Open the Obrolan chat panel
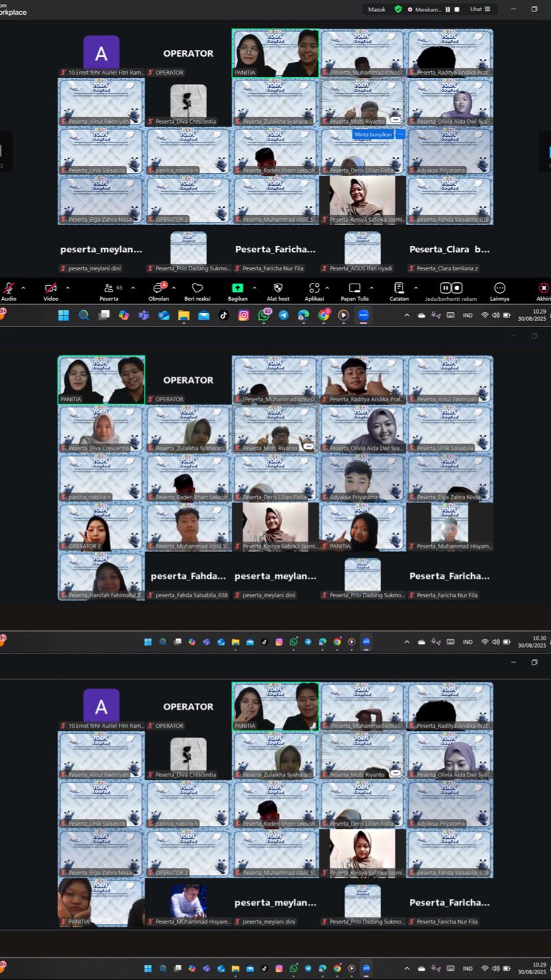Screen dimensions: 551x980 (158, 288)
